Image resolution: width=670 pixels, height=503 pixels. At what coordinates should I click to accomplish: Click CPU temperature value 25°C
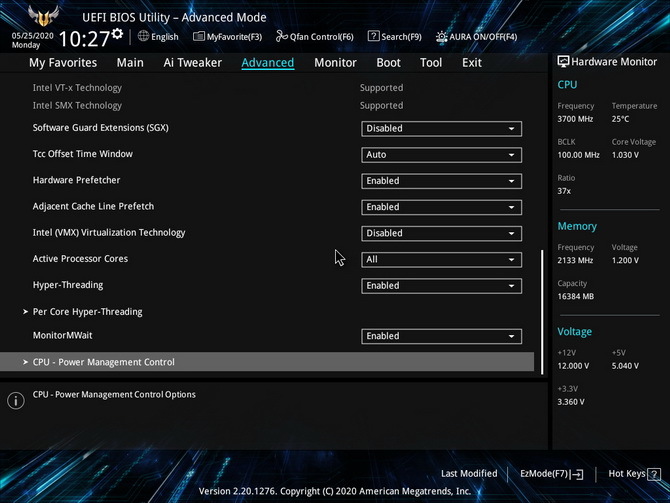[x=620, y=119]
